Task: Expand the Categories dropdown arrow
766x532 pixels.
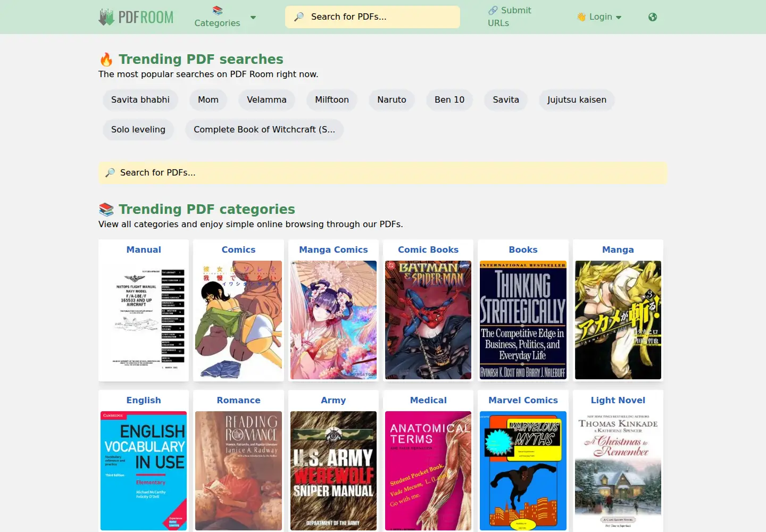Action: pyautogui.click(x=253, y=17)
